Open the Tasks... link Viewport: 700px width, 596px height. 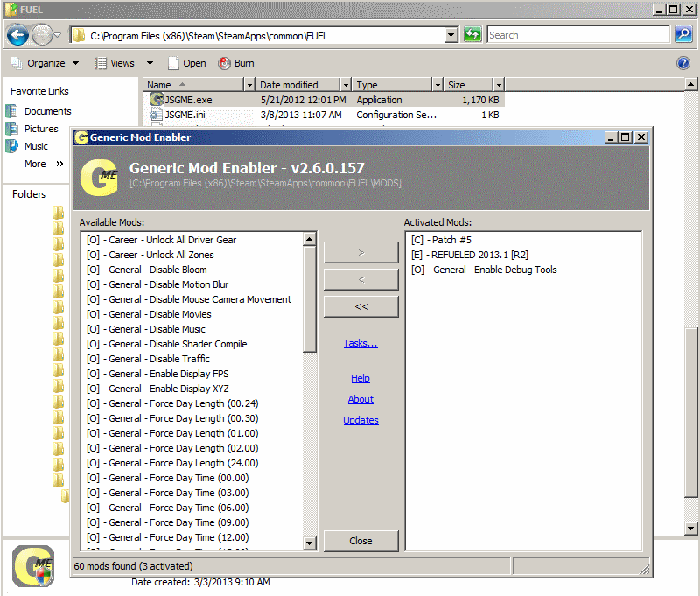tap(360, 343)
